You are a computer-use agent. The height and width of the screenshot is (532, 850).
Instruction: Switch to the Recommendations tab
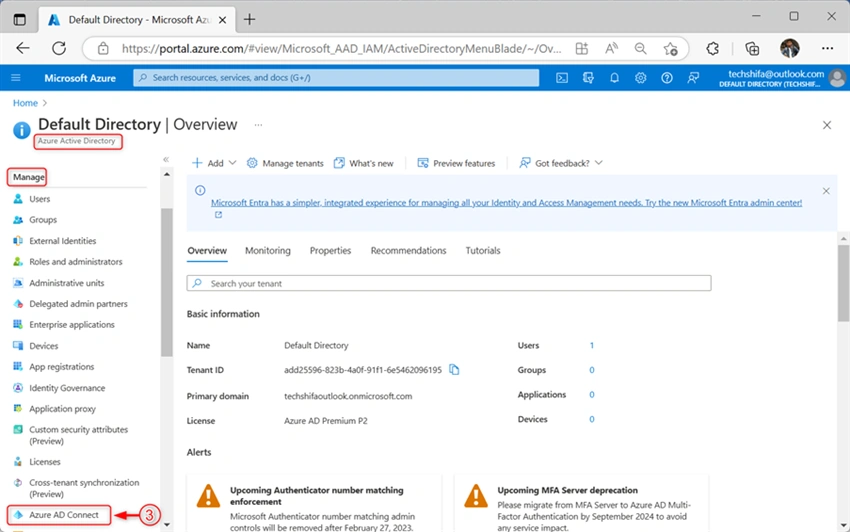tap(408, 251)
